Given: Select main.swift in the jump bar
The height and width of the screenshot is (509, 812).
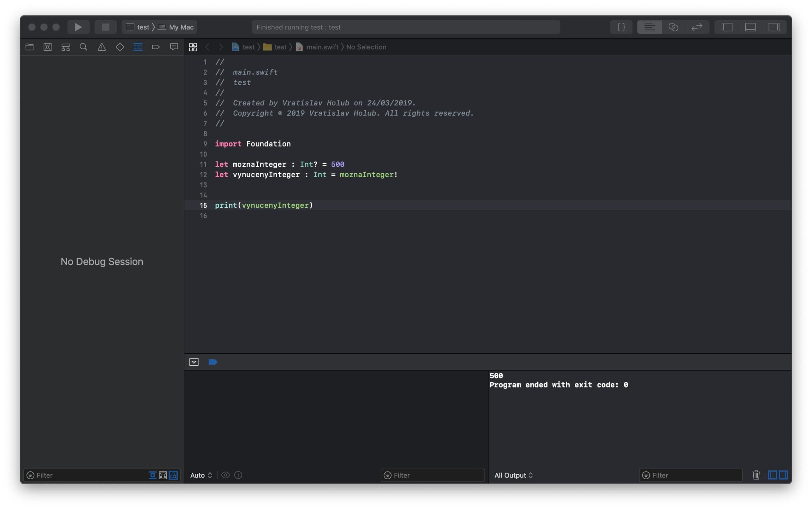Looking at the screenshot, I should click(322, 47).
